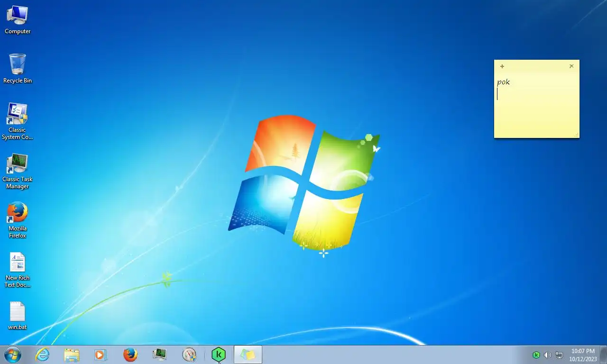Click the Show desktop strip
607x364 pixels.
click(x=603, y=355)
